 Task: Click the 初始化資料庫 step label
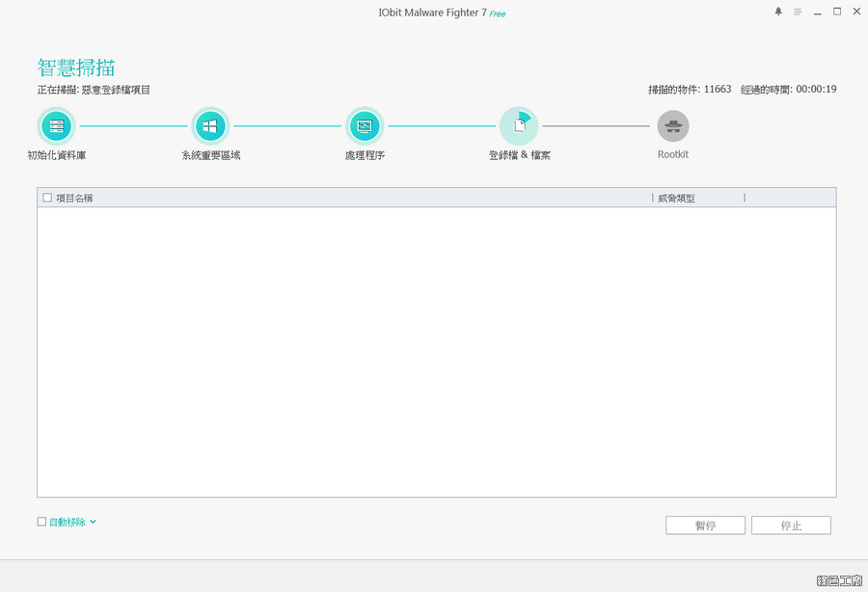(57, 155)
